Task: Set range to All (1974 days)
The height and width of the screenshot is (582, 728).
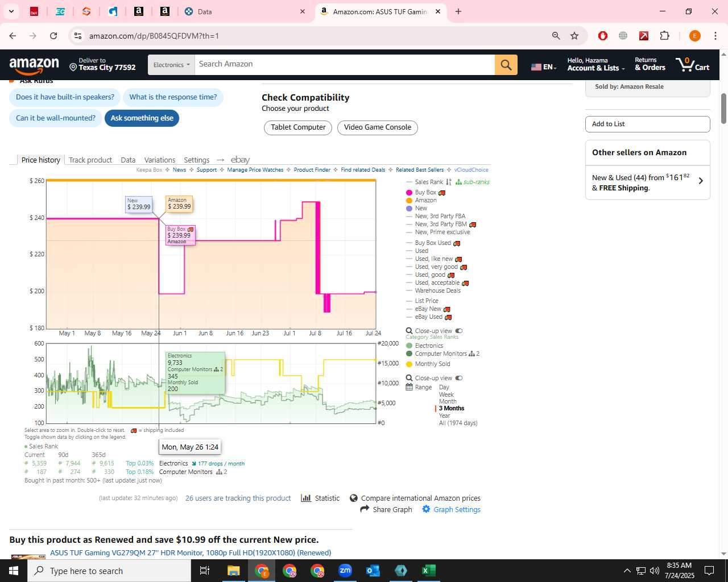Action: tap(458, 423)
